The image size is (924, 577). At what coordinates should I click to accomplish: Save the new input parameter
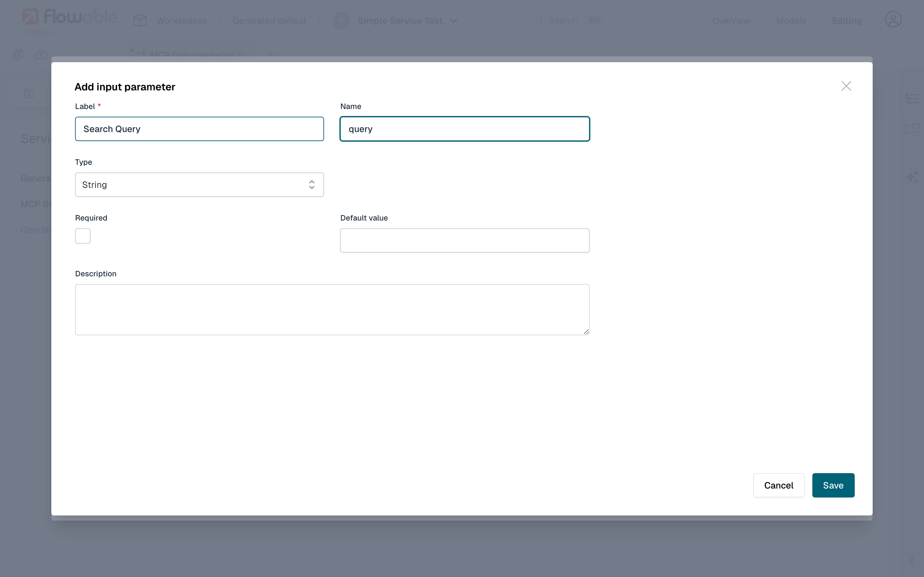[x=833, y=485]
